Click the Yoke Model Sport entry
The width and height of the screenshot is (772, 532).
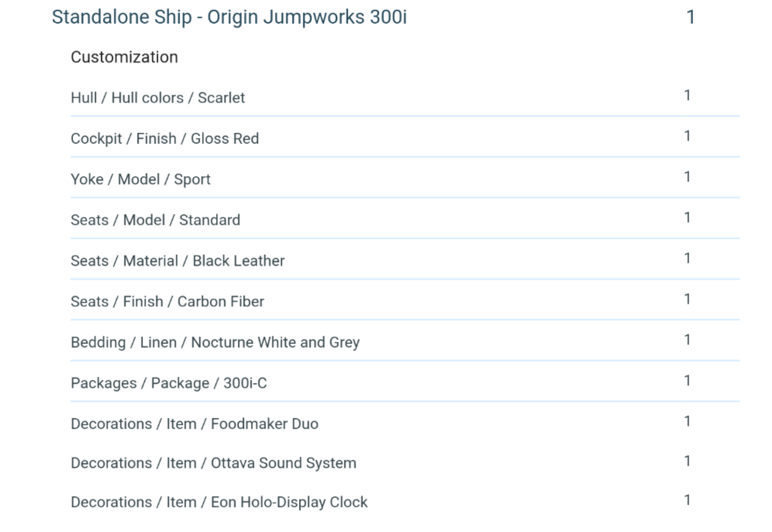[x=140, y=179]
